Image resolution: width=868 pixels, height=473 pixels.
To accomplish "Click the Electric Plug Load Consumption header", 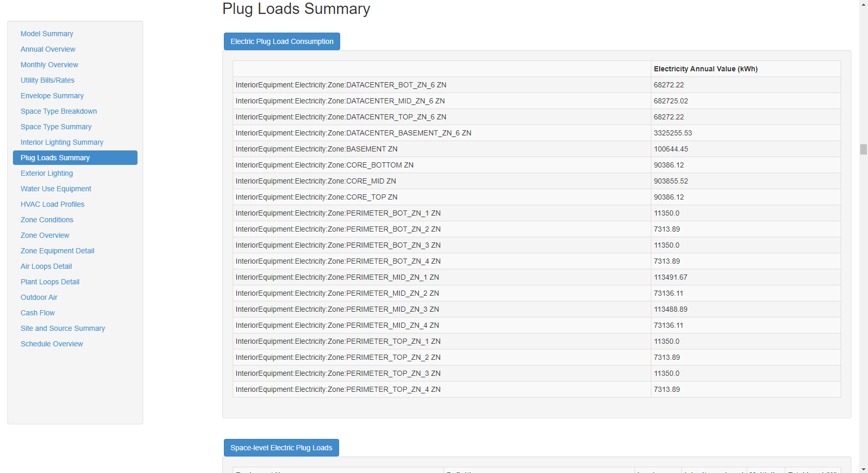I will (282, 41).
